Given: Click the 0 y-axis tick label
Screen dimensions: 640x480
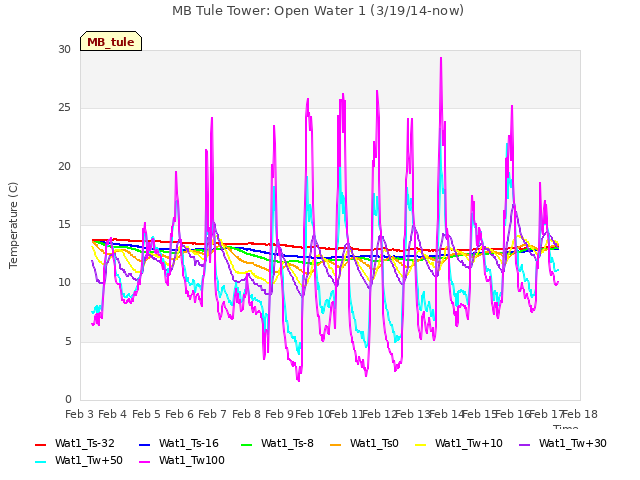Looking at the screenshot, I should pos(68,399).
